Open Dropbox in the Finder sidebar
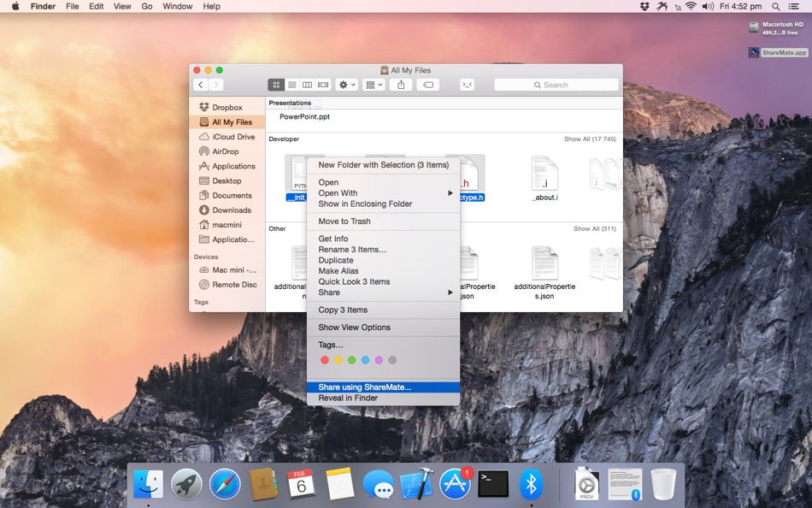Viewport: 812px width, 508px height. pyautogui.click(x=227, y=107)
